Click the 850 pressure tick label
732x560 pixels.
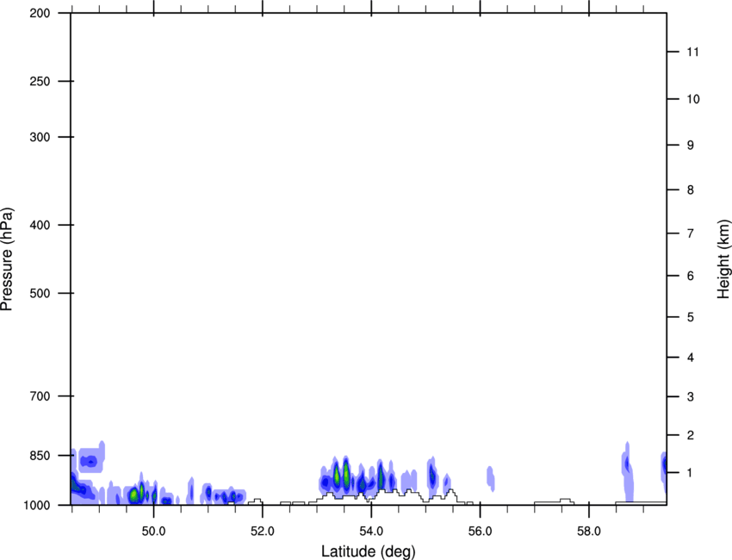(40, 456)
